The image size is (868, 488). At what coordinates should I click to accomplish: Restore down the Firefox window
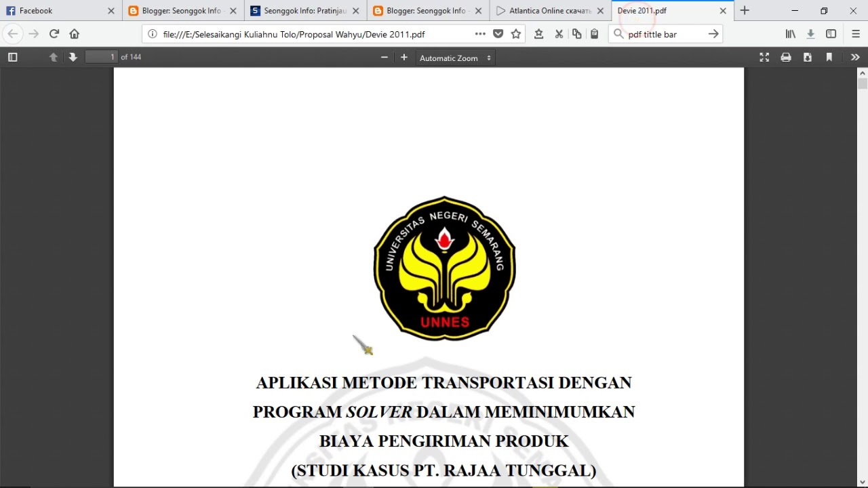coord(824,11)
